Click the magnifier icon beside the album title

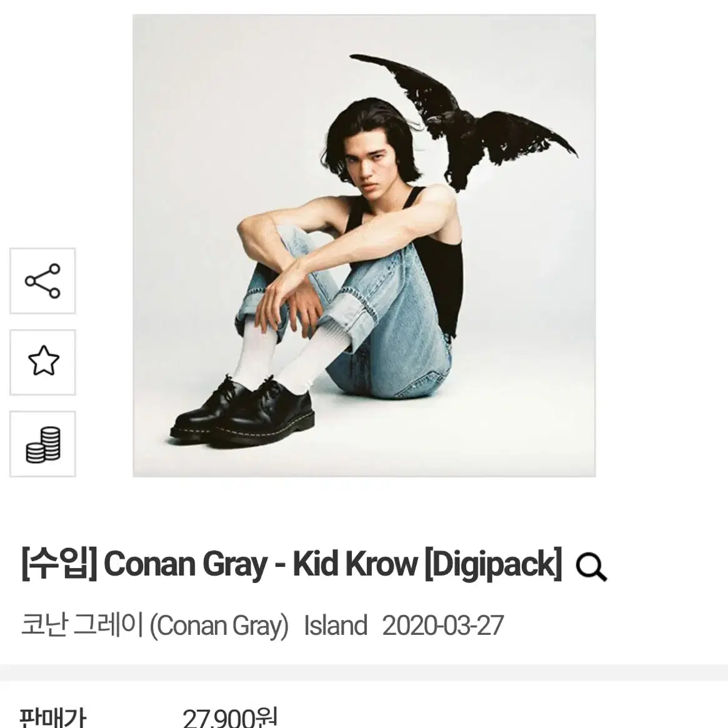coord(591,567)
